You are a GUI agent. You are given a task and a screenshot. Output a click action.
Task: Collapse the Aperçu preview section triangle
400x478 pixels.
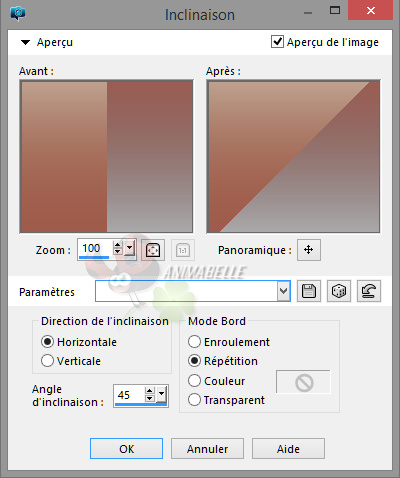25,42
